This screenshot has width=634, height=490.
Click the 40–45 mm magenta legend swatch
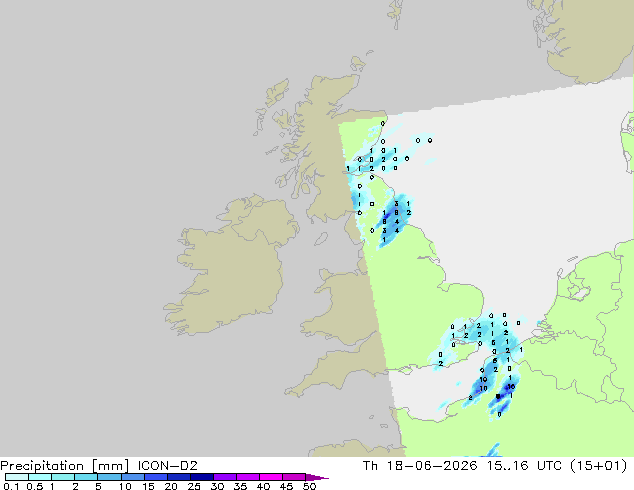point(271,477)
